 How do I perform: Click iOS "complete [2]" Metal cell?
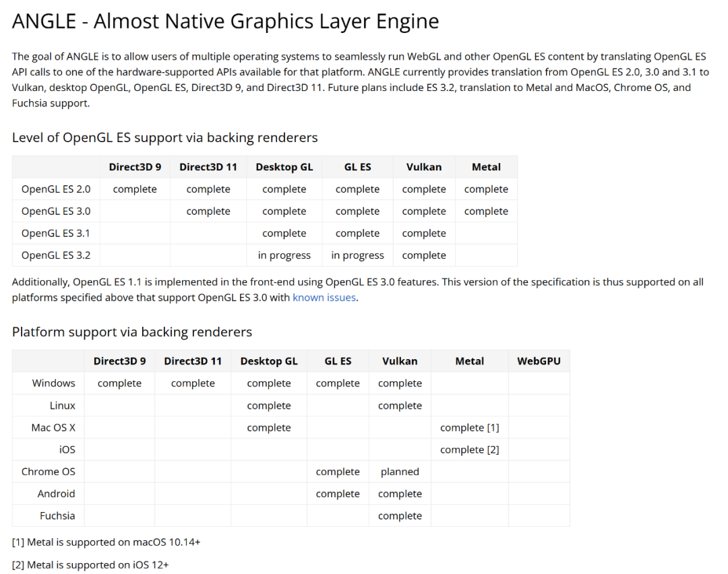pyautogui.click(x=469, y=449)
